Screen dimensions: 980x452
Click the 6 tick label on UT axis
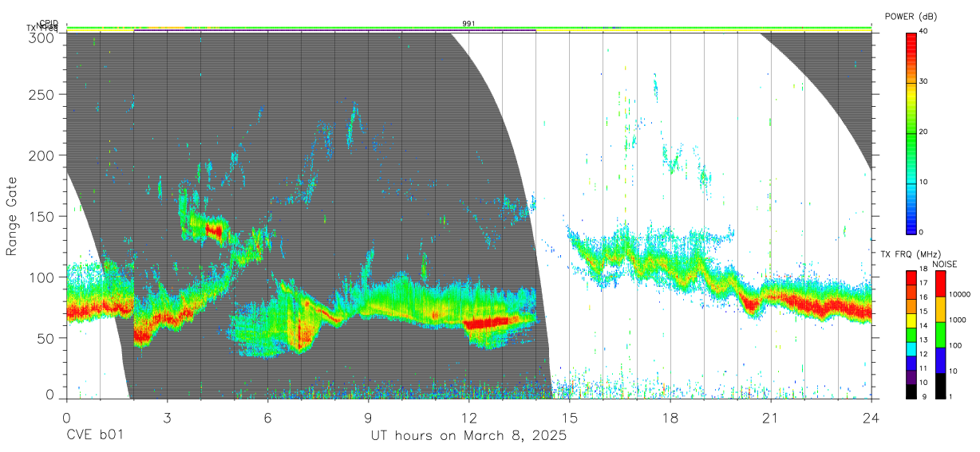tap(267, 417)
